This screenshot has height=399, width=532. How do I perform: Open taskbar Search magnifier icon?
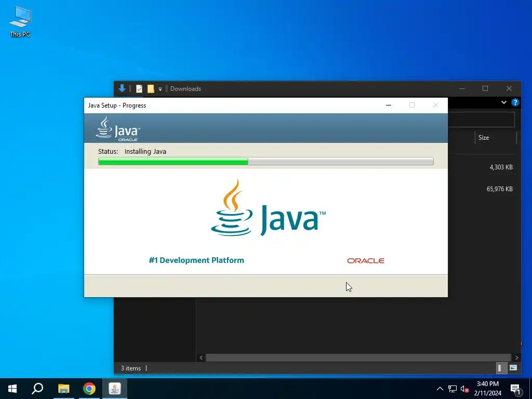(x=37, y=389)
